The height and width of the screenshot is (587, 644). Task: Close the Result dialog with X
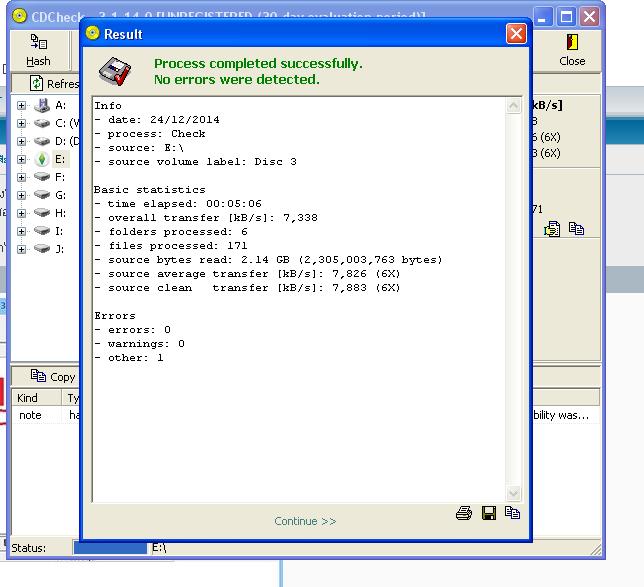click(x=515, y=34)
